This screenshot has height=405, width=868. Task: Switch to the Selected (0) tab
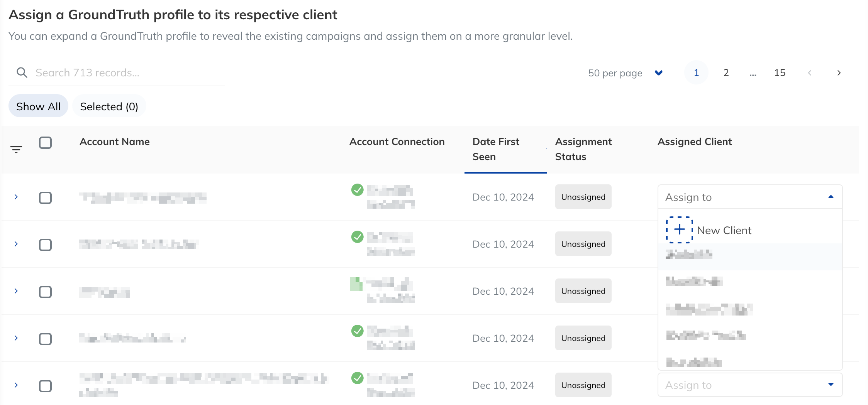[109, 106]
